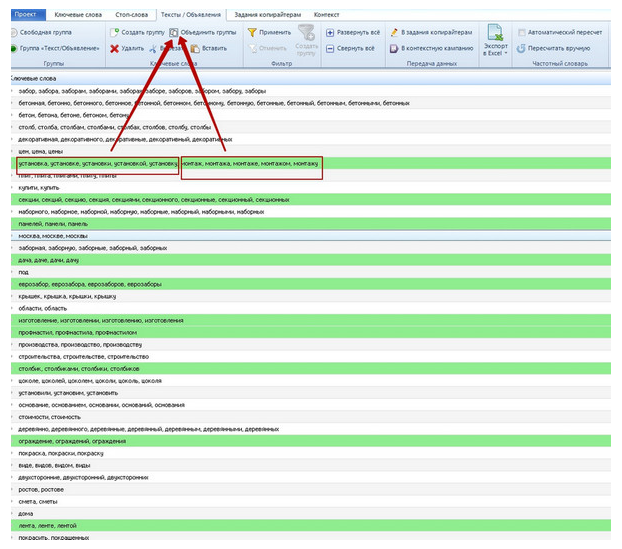The width and height of the screenshot is (622, 549).
Task: Apply filter with Применить funnel icon
Action: (x=252, y=33)
